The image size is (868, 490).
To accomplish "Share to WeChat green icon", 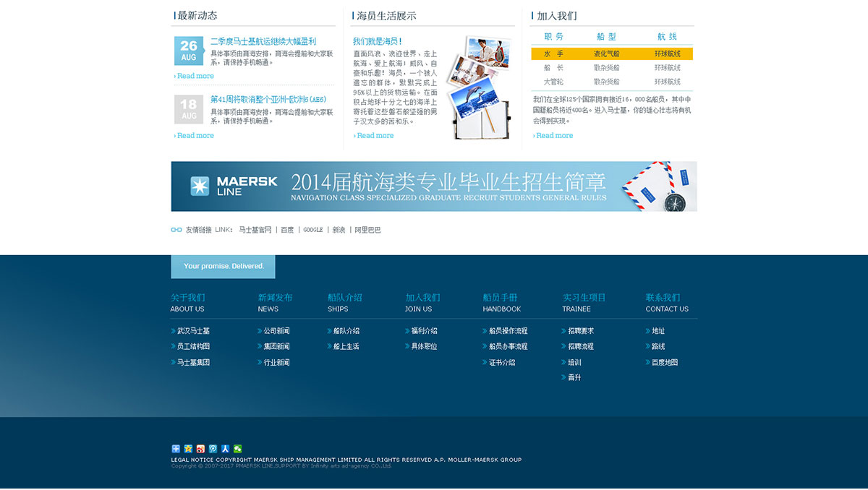I will pyautogui.click(x=237, y=449).
